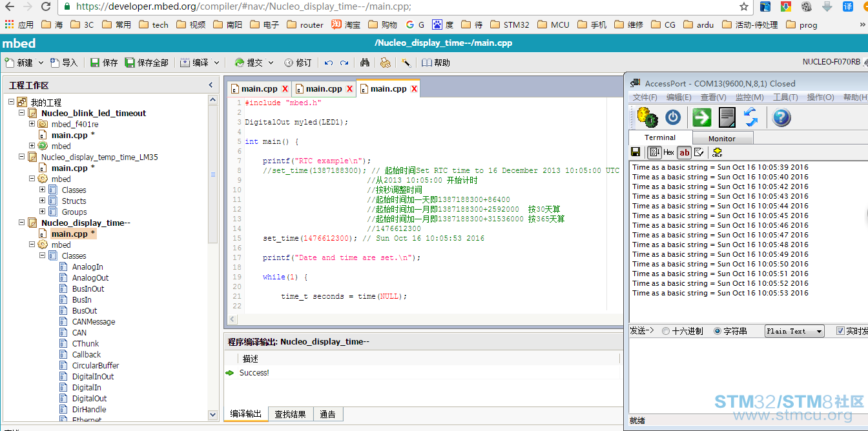Click the undo arrow in mbed toolbar
Image resolution: width=868 pixels, height=431 pixels.
click(x=329, y=63)
